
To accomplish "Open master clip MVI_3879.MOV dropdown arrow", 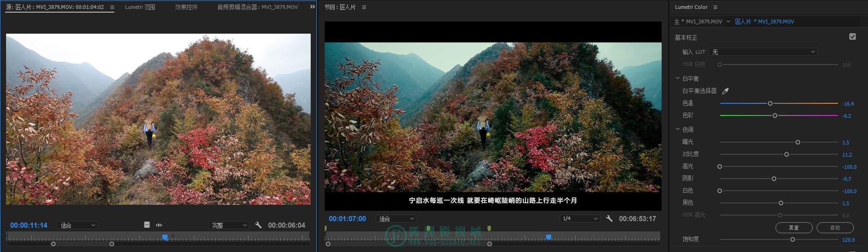I will click(728, 22).
